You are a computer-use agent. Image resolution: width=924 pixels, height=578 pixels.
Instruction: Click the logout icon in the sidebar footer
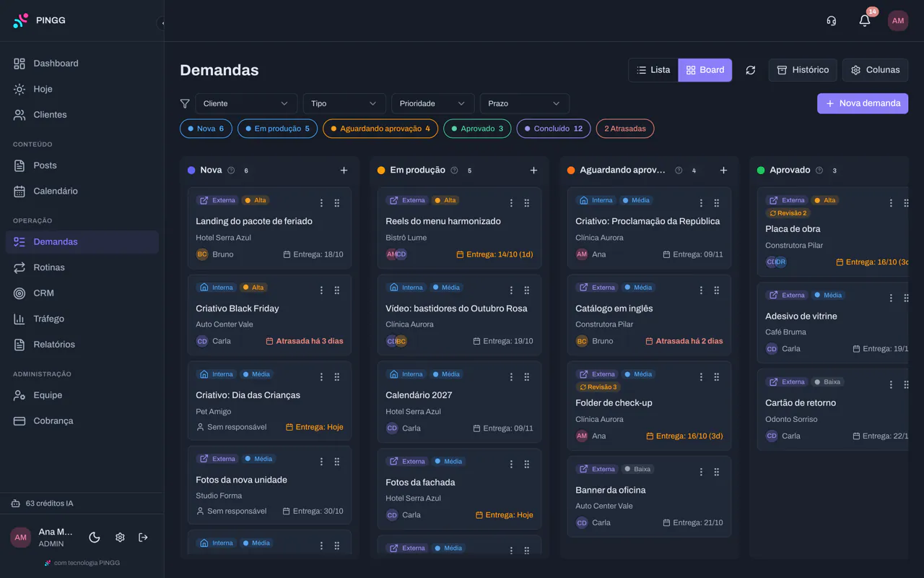[x=143, y=538]
